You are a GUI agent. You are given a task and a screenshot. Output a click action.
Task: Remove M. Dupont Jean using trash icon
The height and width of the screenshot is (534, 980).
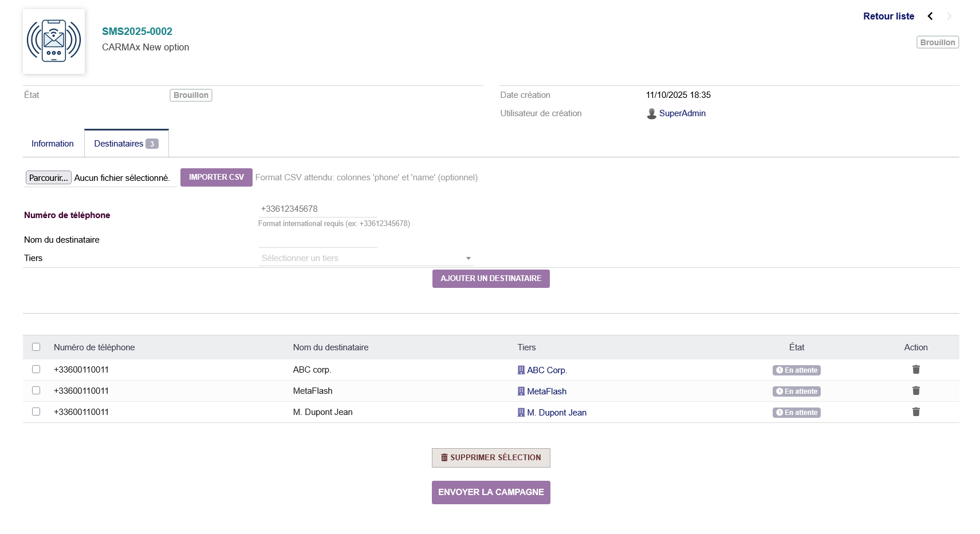point(916,412)
